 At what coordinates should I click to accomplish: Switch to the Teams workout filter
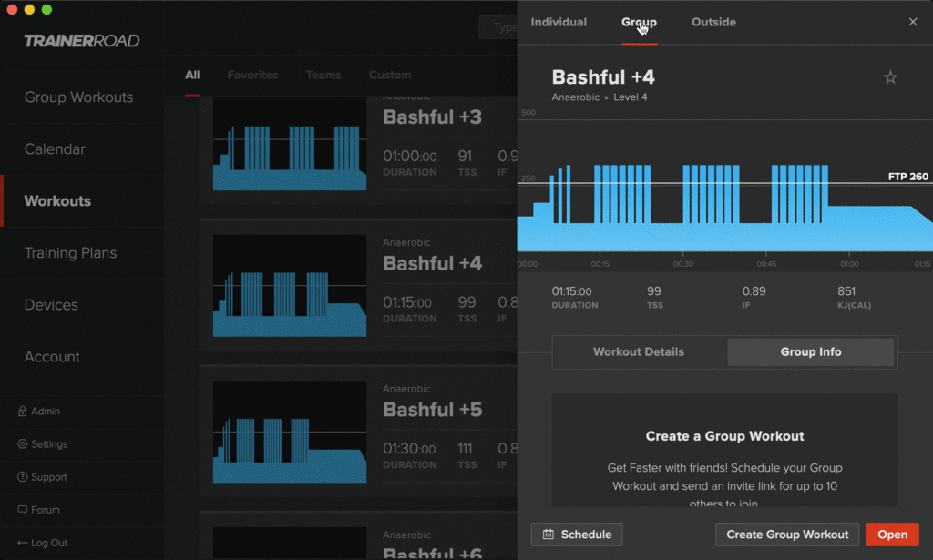point(323,75)
